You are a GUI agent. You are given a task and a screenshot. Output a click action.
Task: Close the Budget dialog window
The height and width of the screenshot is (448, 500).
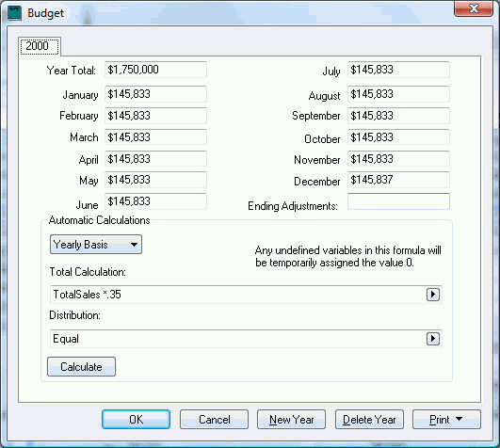[x=474, y=8]
